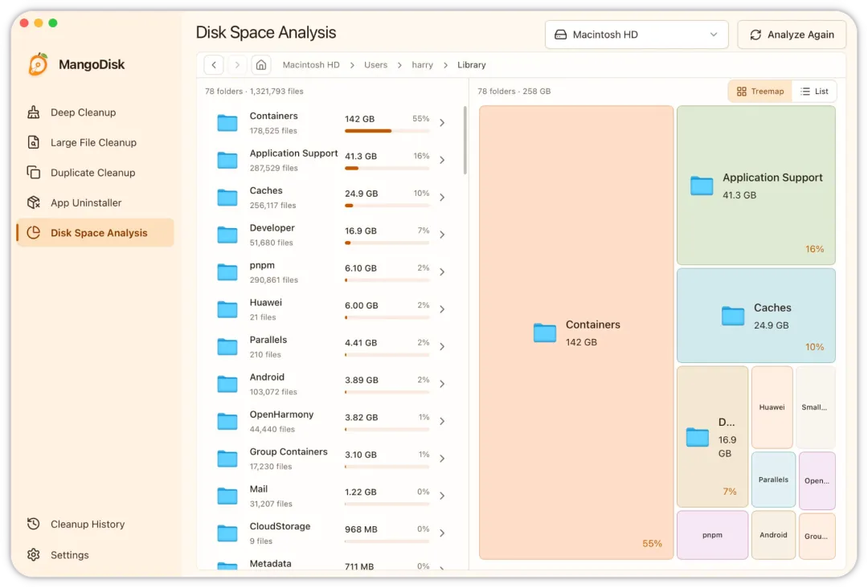Screen dimensions: 868x588
Task: Navigate back with left arrow
Action: [x=214, y=65]
